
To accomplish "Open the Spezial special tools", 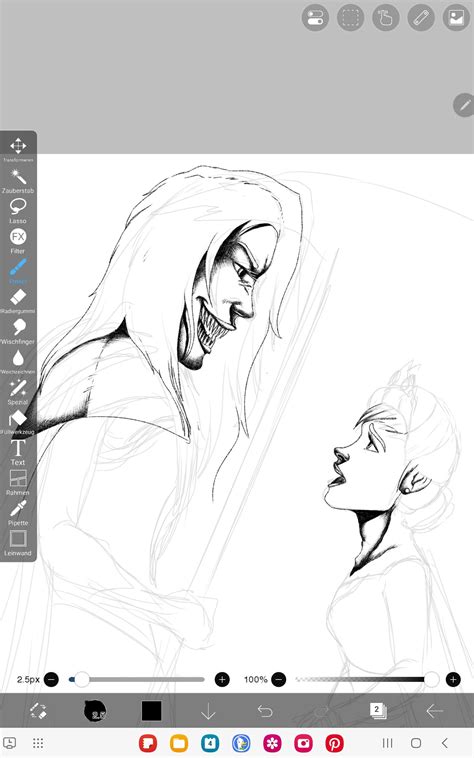I will coord(18,392).
